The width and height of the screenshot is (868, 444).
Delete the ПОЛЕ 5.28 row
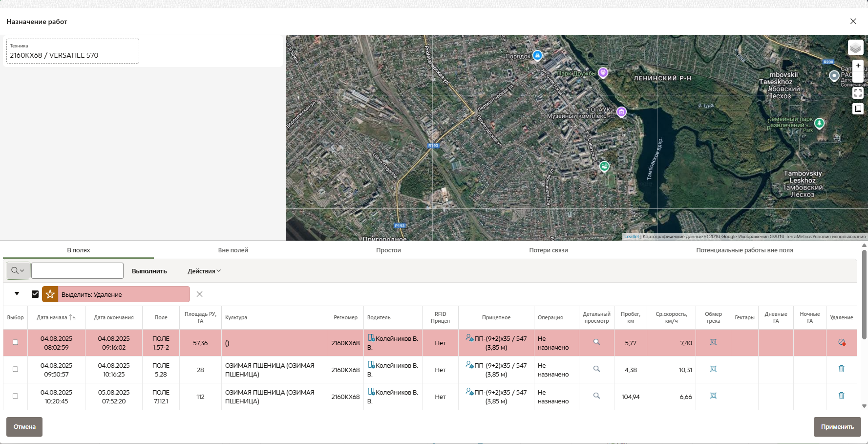click(x=841, y=369)
